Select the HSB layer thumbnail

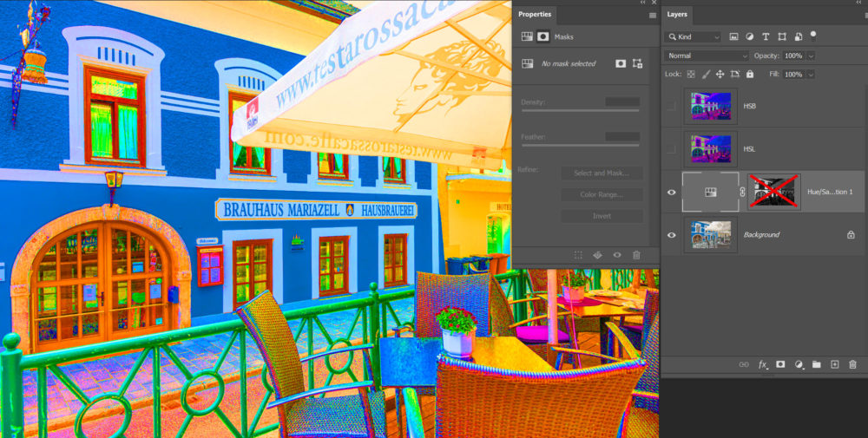point(710,106)
